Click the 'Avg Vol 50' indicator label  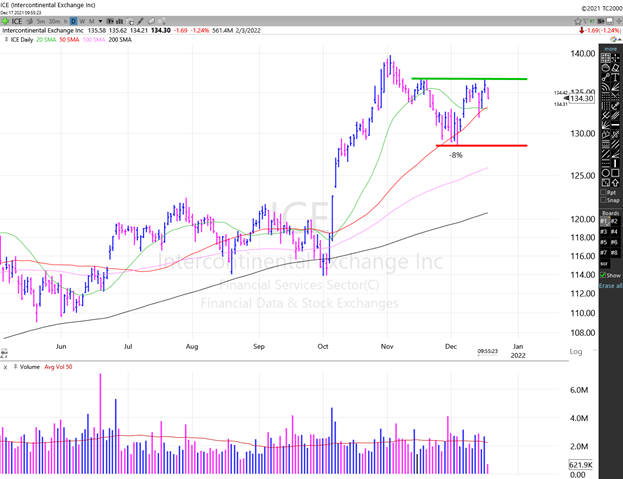tap(58, 367)
